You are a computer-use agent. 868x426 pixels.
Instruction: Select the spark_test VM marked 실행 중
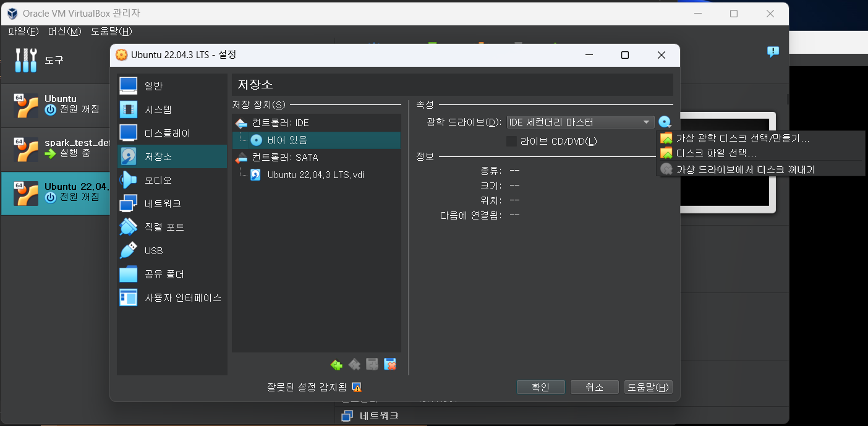tap(55, 149)
